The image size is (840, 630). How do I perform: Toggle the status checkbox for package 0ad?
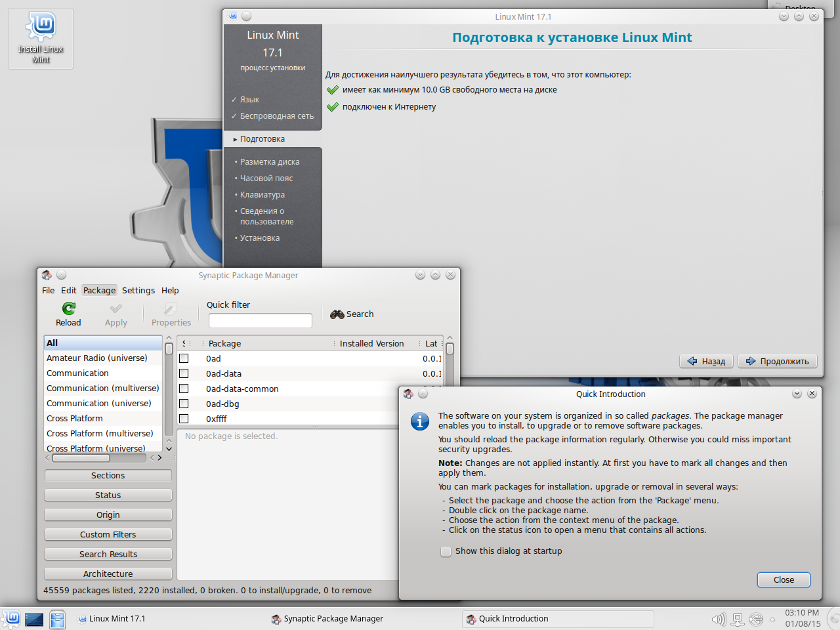(x=184, y=358)
